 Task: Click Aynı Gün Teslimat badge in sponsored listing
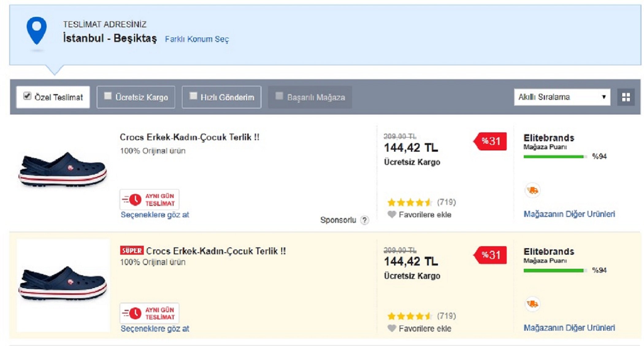[149, 200]
